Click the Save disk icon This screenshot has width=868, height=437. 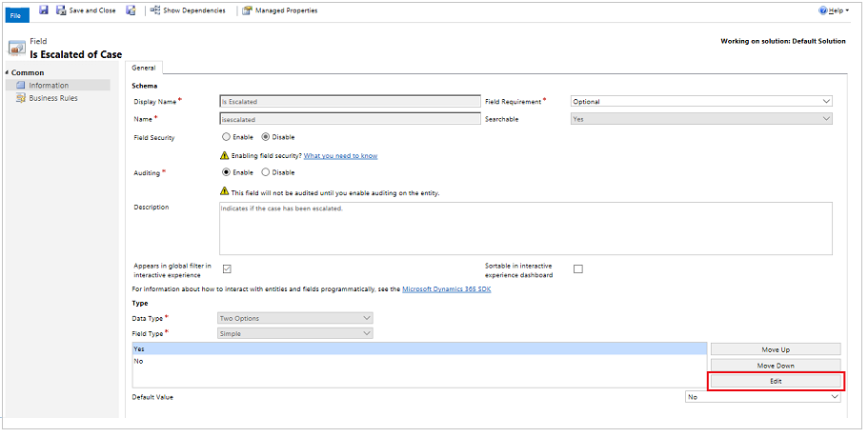click(44, 10)
